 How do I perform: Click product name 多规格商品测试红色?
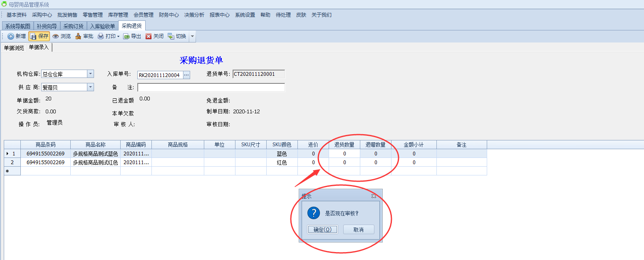pyautogui.click(x=96, y=162)
